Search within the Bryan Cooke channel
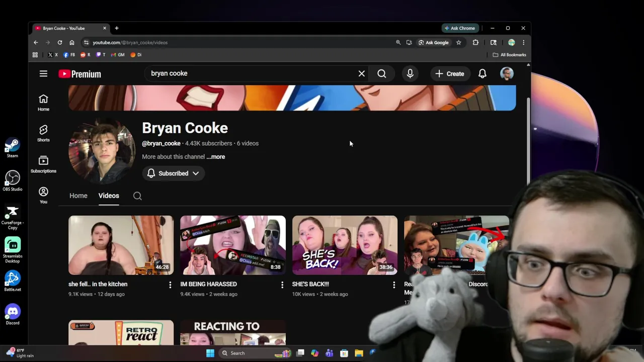The height and width of the screenshot is (362, 644). coord(137,196)
